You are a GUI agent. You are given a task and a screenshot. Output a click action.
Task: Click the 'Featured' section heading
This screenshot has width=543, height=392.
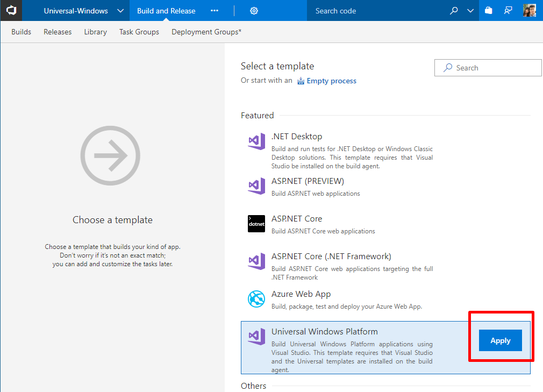(x=258, y=115)
